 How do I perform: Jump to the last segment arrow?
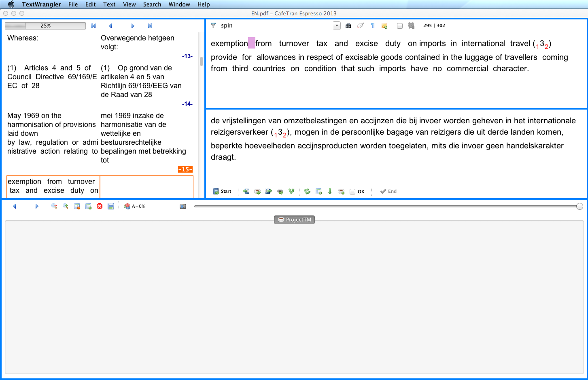pyautogui.click(x=150, y=26)
